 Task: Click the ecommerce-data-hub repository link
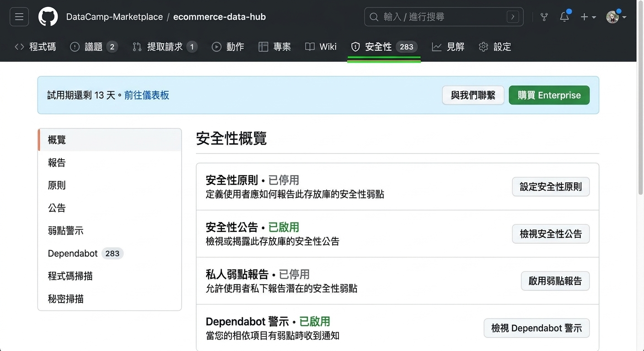(x=220, y=17)
